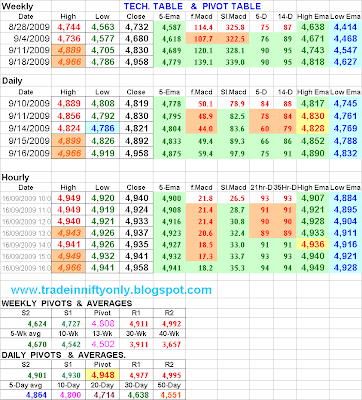This screenshot has width=362, height=400.
Task: Click weekly S1 pivot value 4,727
Action: (x=71, y=324)
